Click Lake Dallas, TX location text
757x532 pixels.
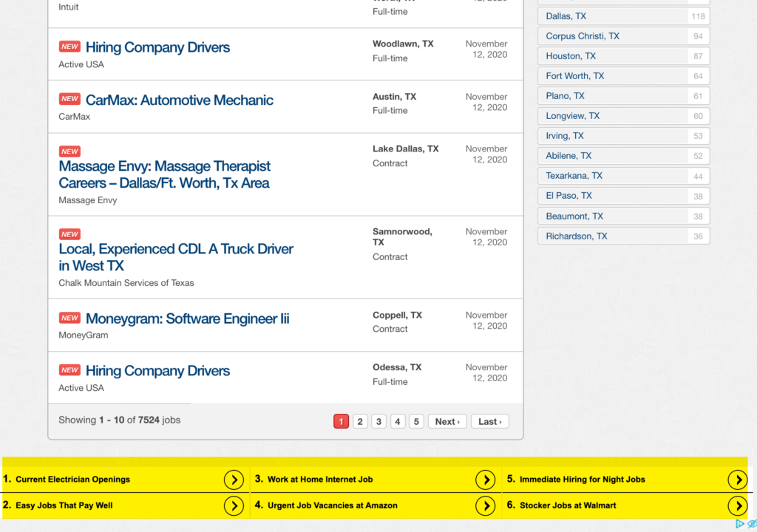(406, 149)
